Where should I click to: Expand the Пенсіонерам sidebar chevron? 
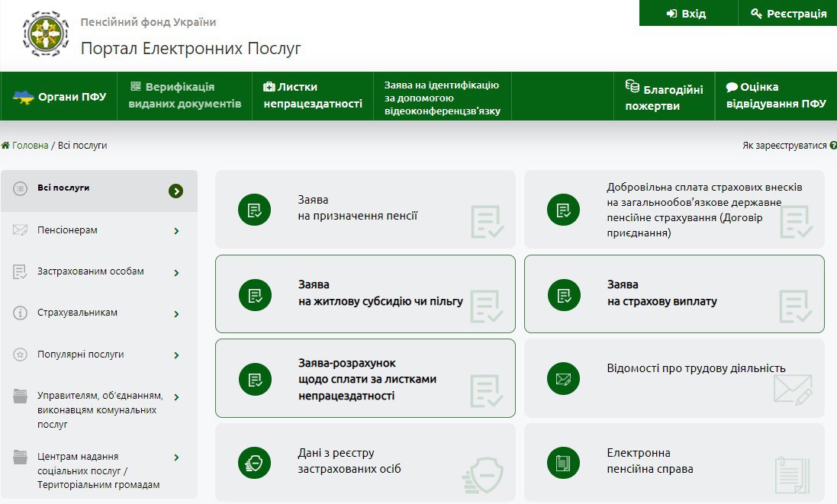[176, 231]
